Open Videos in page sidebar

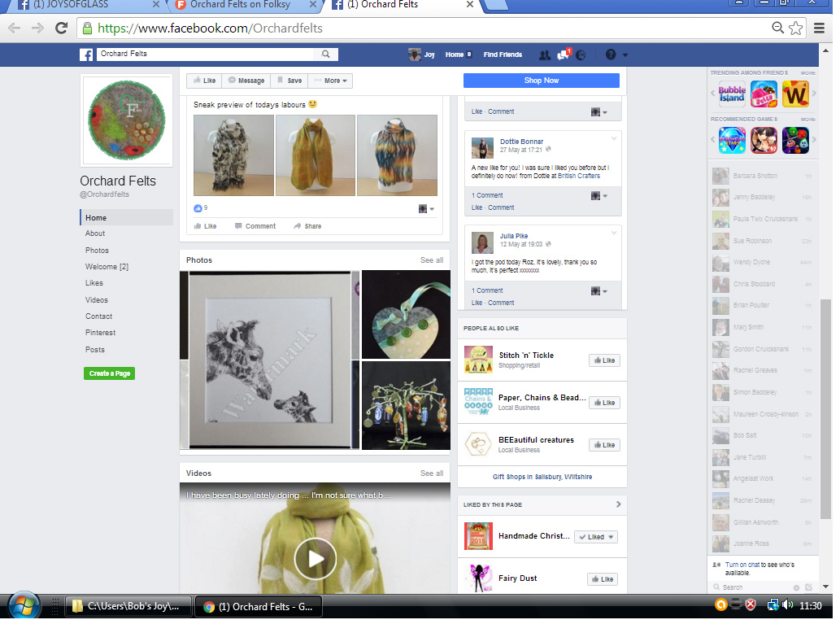(97, 300)
